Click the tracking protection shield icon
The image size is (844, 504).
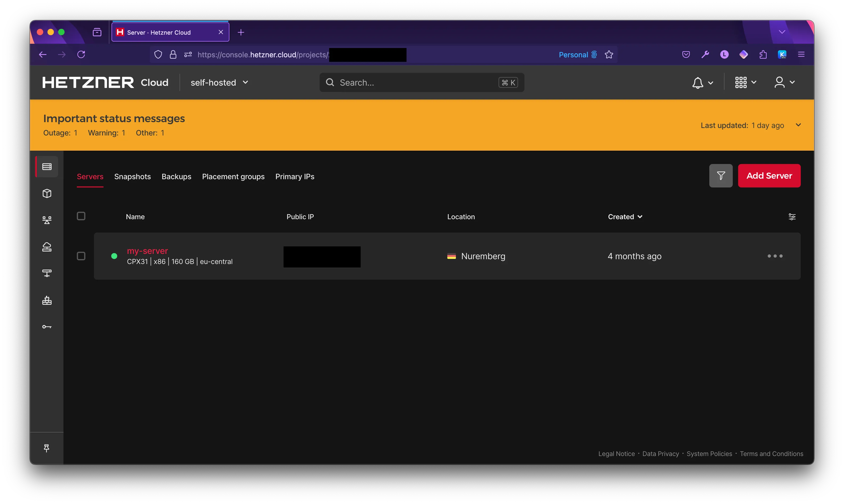[158, 54]
